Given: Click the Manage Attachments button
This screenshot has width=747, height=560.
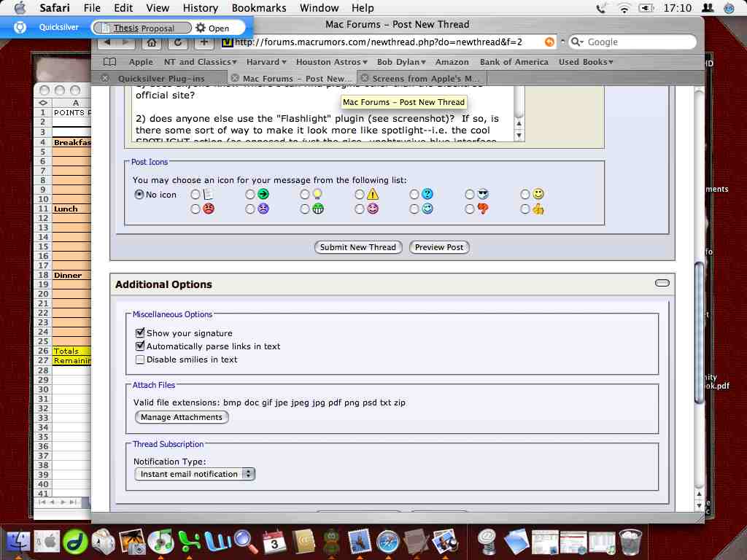Looking at the screenshot, I should point(181,417).
